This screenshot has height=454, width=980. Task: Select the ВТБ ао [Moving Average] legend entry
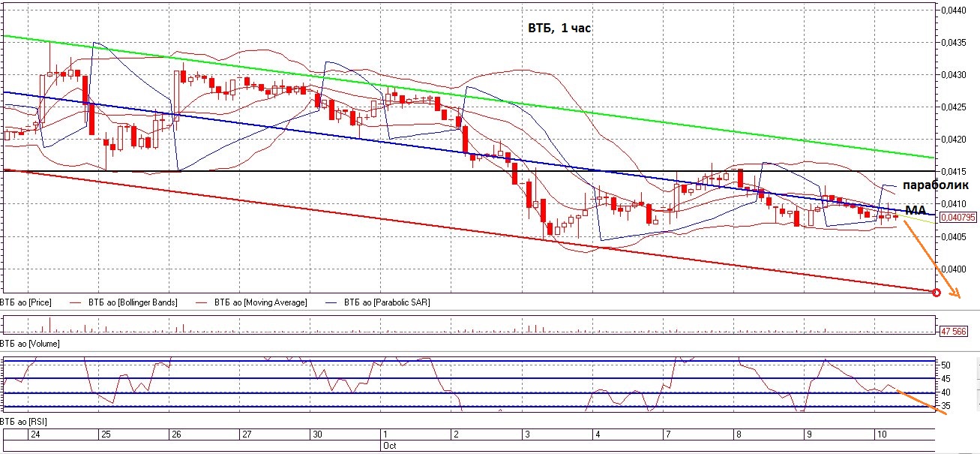point(260,302)
